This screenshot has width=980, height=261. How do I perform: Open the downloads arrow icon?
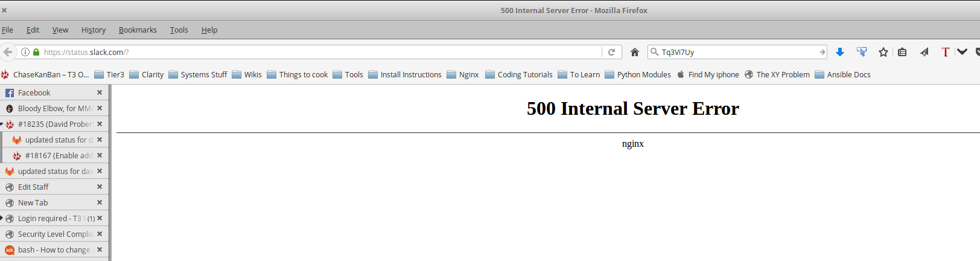click(839, 52)
